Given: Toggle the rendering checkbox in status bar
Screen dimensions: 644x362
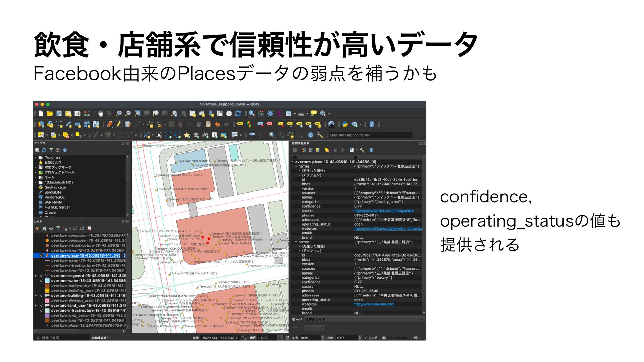Looking at the screenshot, I should (366, 338).
